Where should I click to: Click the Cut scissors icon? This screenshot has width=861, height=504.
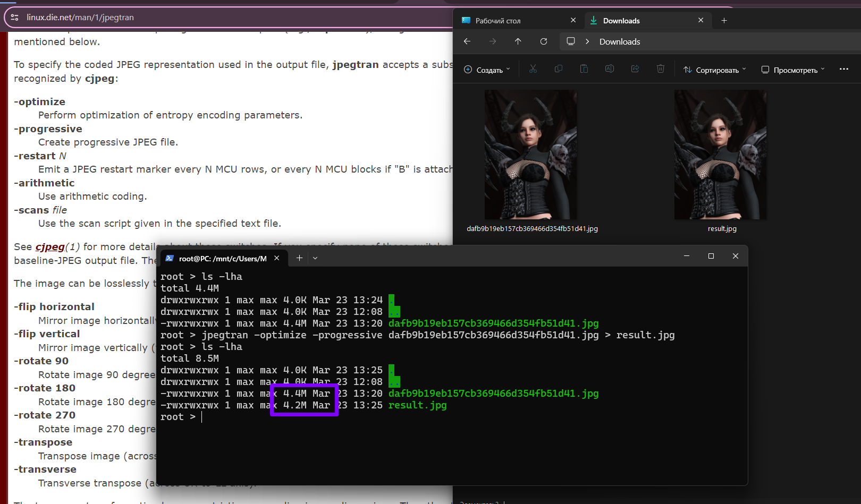click(x=533, y=69)
